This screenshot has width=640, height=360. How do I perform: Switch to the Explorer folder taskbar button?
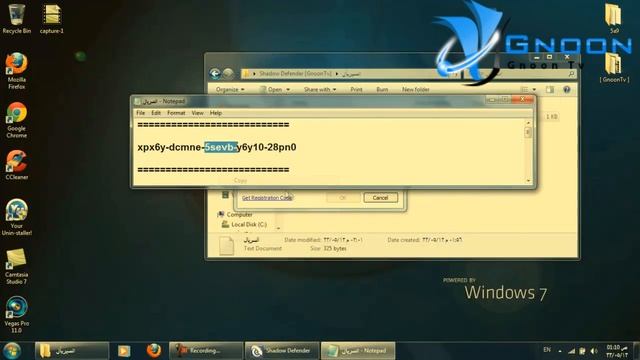tap(72, 351)
